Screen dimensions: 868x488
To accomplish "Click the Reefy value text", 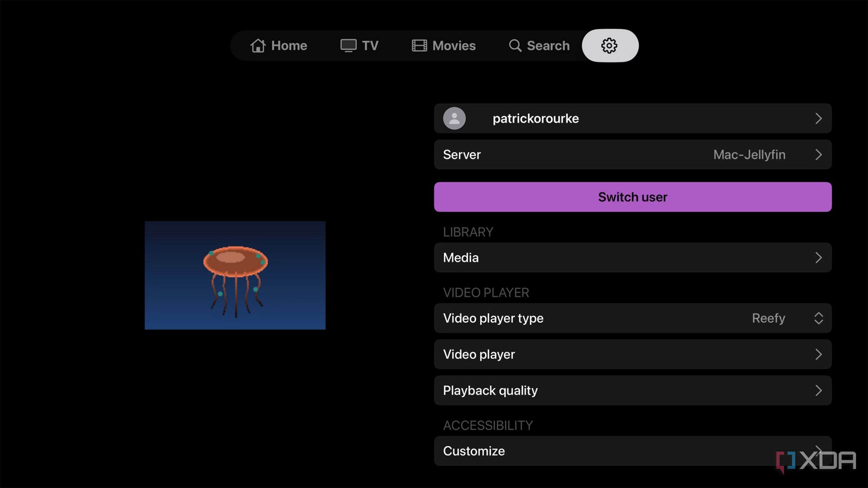I will point(768,318).
